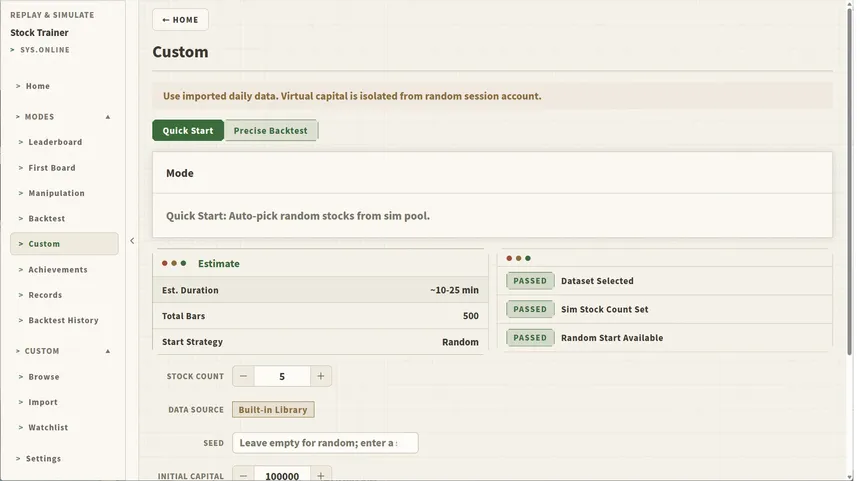Click the MODES section header label

39,117
